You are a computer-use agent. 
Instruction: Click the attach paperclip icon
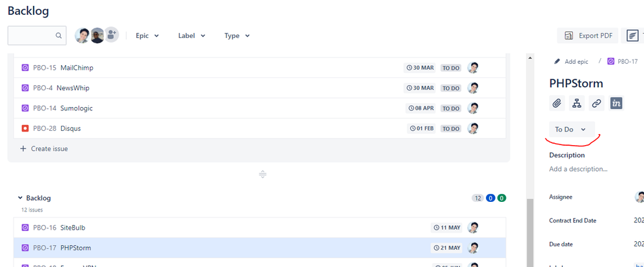pos(557,104)
